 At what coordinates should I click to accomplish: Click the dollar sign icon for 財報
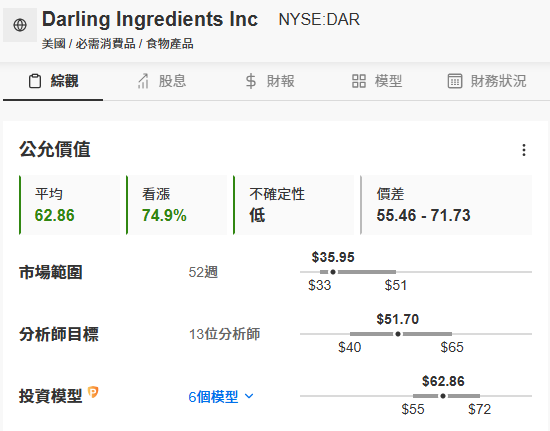pos(251,81)
